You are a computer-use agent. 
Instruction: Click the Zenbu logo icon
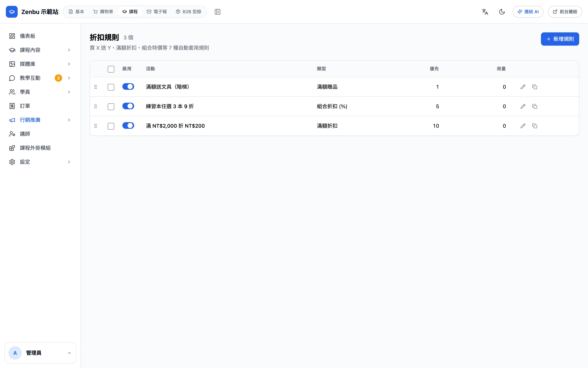pyautogui.click(x=12, y=12)
